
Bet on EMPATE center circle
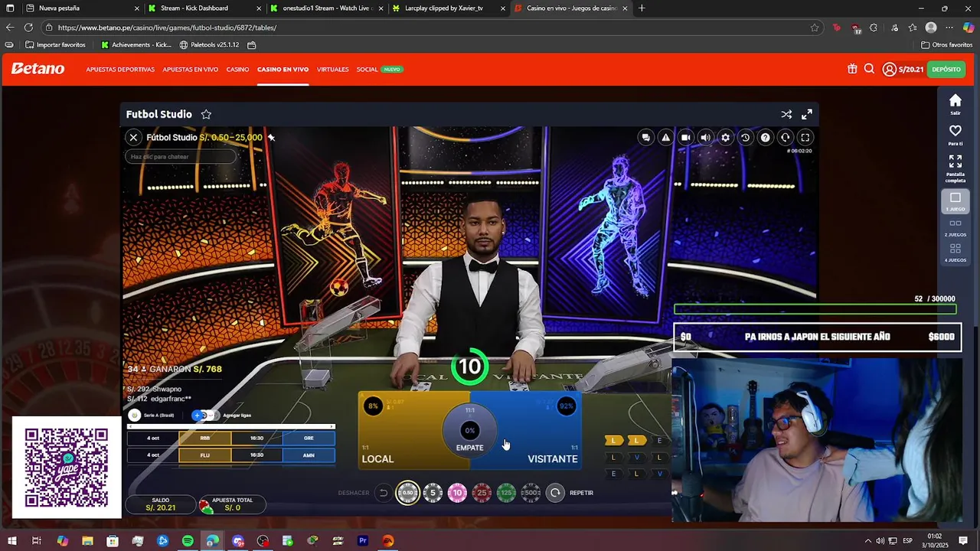tap(470, 432)
